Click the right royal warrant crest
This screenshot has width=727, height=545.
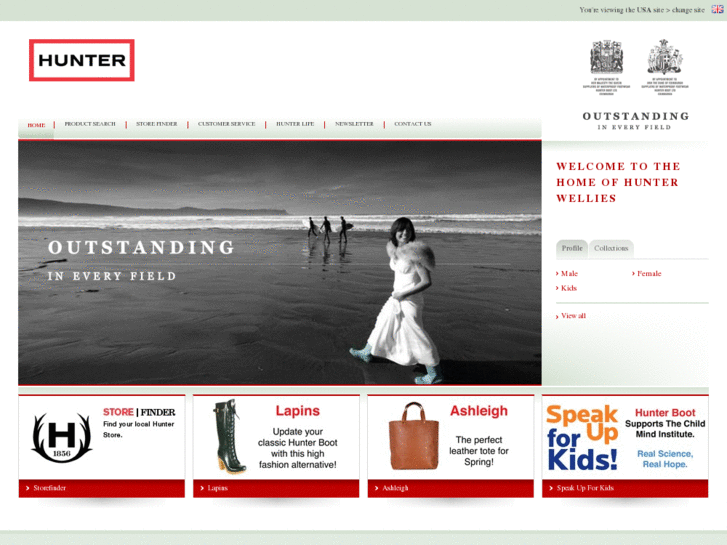(x=665, y=67)
